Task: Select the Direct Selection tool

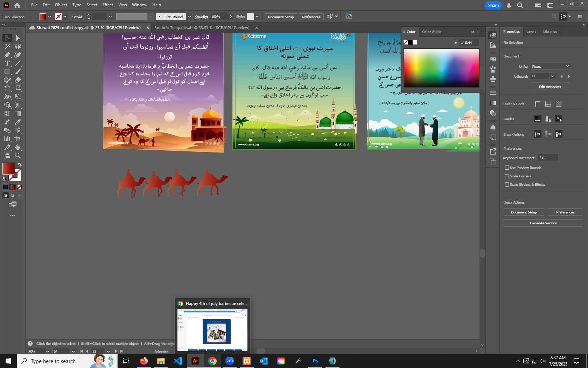Action: [x=18, y=38]
